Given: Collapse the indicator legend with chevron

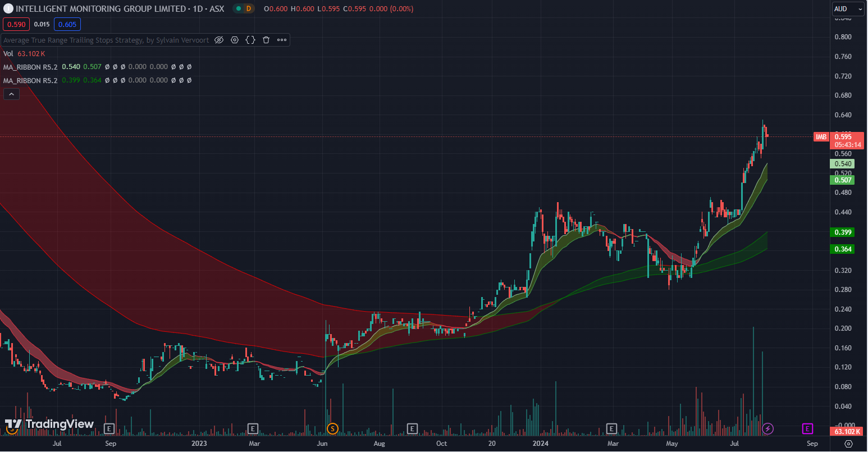Looking at the screenshot, I should tap(11, 94).
